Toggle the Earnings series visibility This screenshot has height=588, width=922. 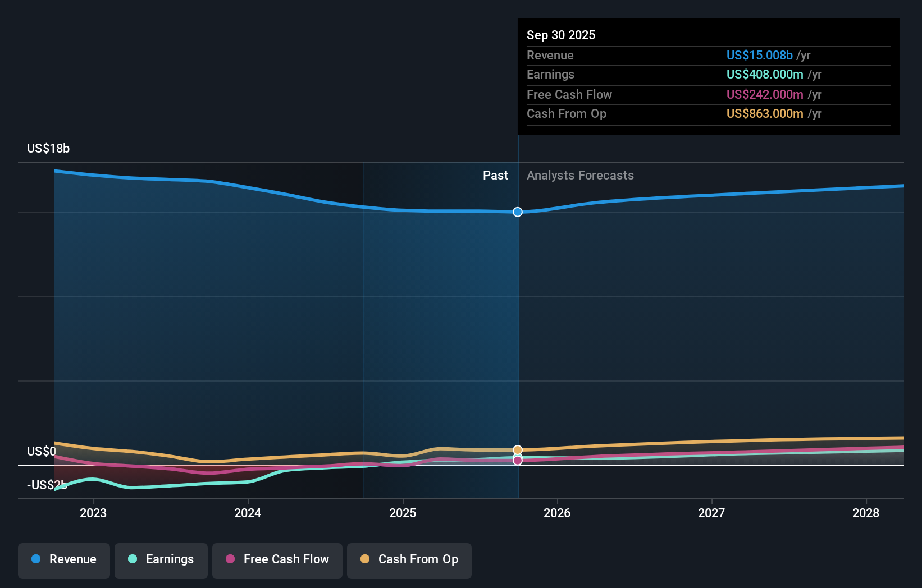pyautogui.click(x=161, y=561)
